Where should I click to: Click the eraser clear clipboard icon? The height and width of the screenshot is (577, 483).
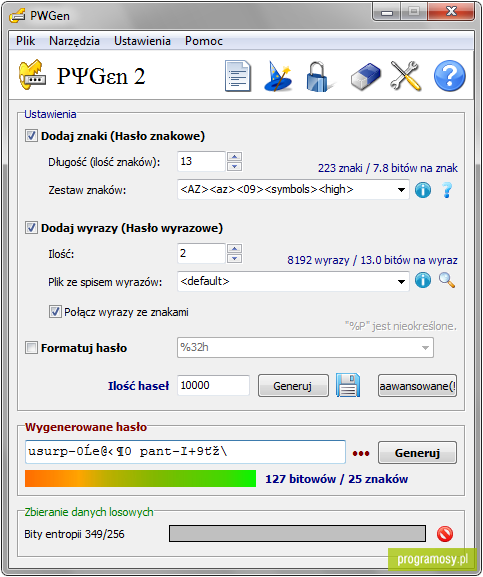(x=365, y=77)
